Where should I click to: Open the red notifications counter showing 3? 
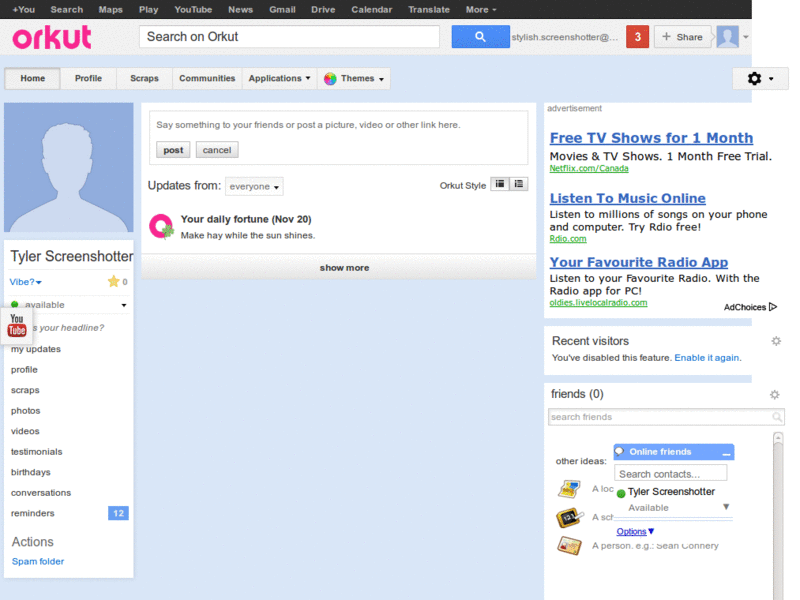pyautogui.click(x=637, y=37)
